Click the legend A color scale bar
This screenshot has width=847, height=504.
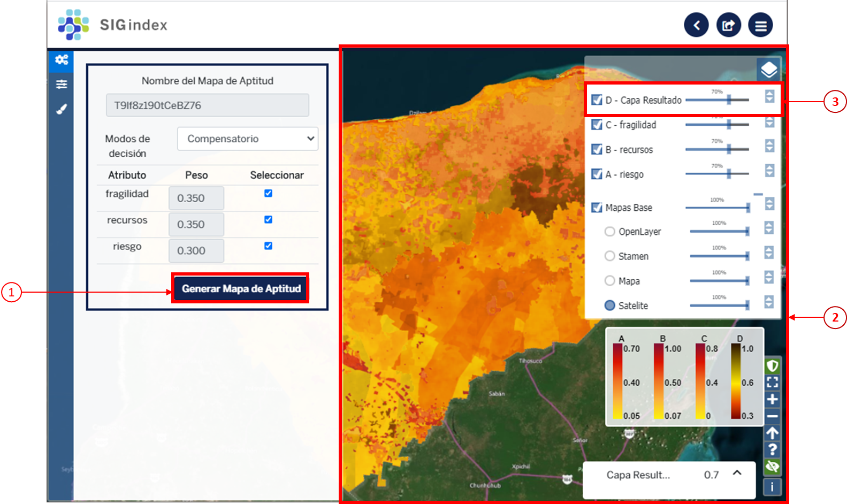pos(617,381)
